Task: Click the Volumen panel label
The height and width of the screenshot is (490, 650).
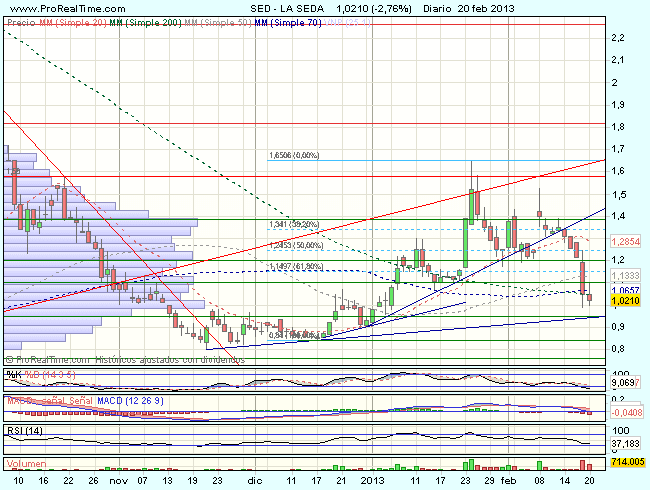Action: pyautogui.click(x=28, y=464)
